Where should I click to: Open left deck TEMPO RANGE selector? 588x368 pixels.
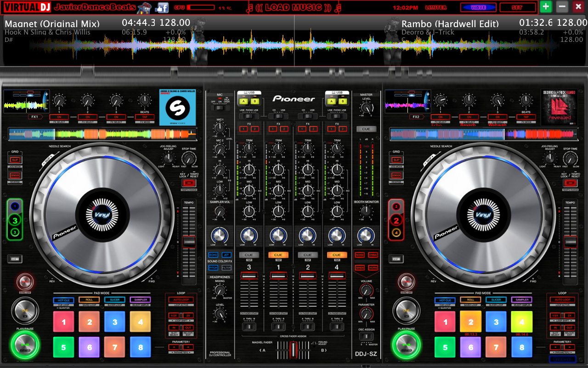pos(189,190)
